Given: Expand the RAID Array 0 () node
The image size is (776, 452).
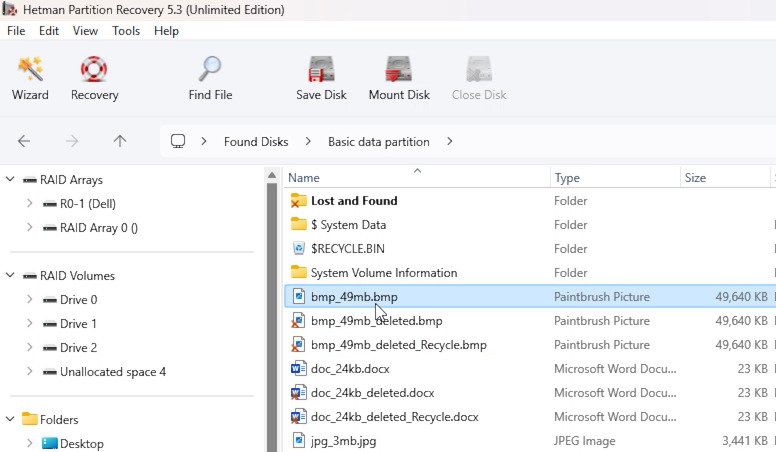Looking at the screenshot, I should point(30,227).
